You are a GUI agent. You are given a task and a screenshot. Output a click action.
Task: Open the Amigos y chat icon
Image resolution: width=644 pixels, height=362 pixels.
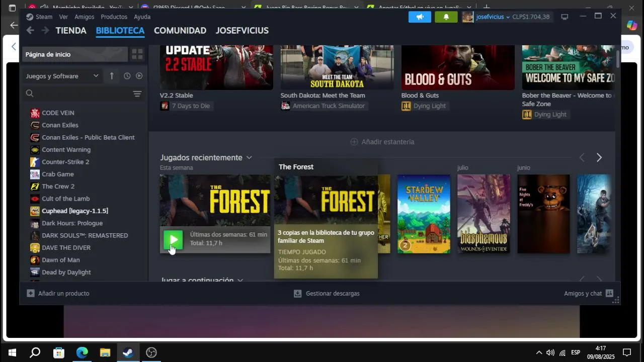[x=610, y=294]
